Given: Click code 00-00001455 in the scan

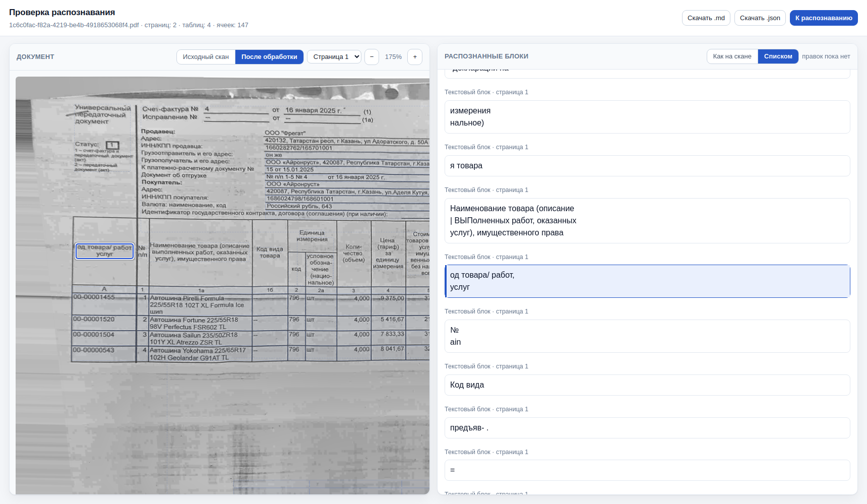Looking at the screenshot, I should coord(94,297).
